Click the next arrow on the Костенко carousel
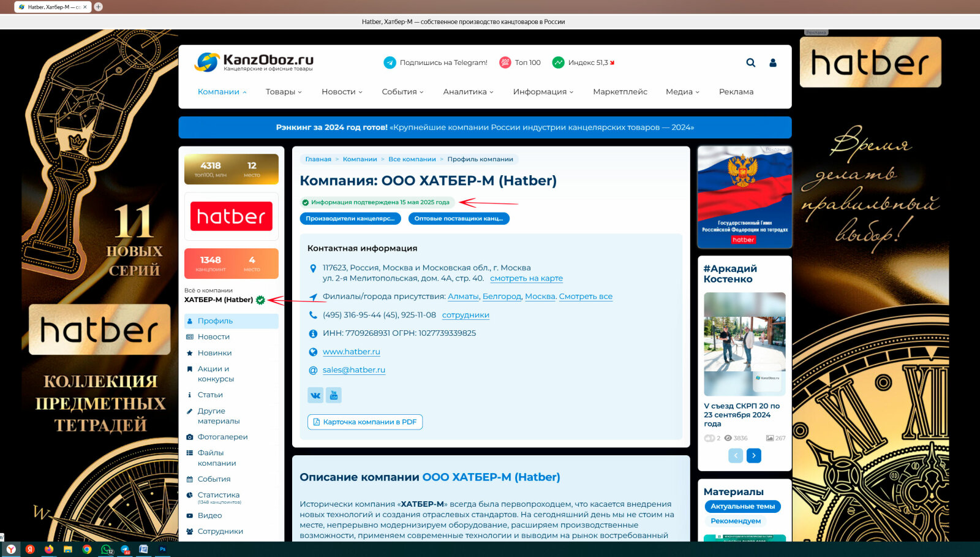Image resolution: width=980 pixels, height=557 pixels. (754, 455)
